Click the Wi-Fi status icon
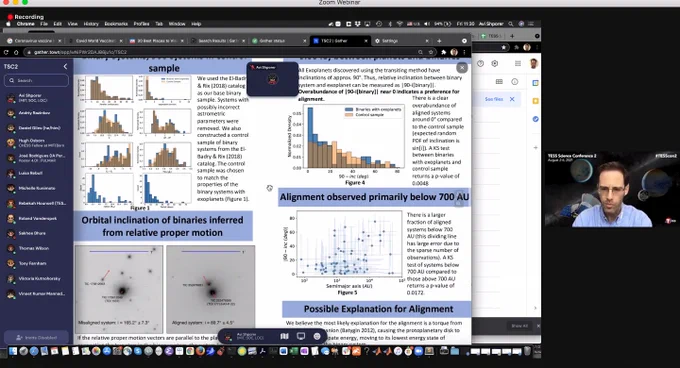 pos(399,24)
